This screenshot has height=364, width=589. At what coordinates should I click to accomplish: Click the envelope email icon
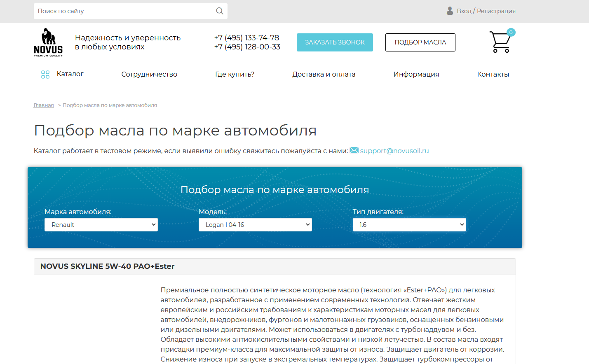pyautogui.click(x=354, y=150)
